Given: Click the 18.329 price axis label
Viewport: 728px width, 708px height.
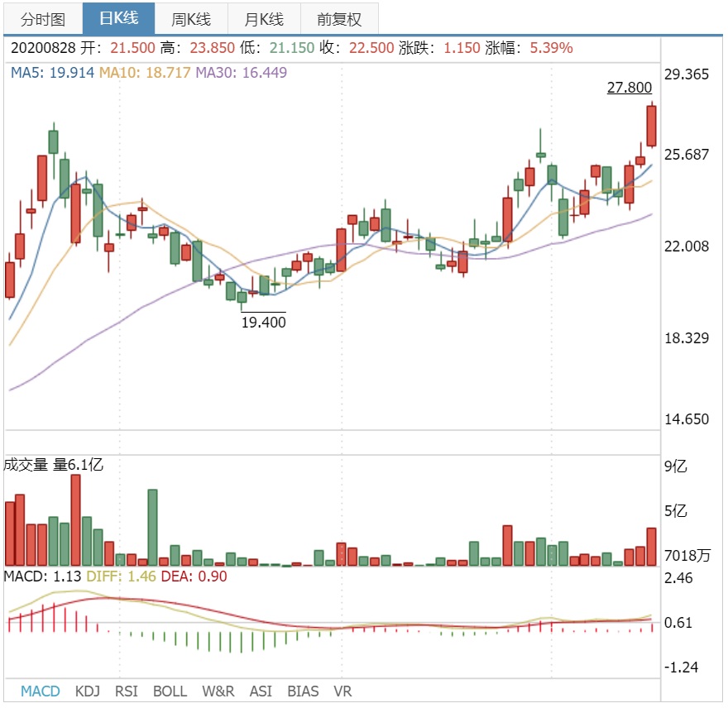Looking at the screenshot, I should [686, 338].
